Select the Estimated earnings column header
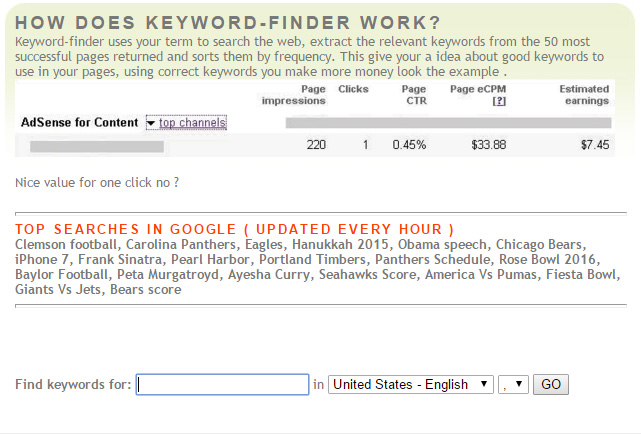This screenshot has height=434, width=641. tap(584, 94)
